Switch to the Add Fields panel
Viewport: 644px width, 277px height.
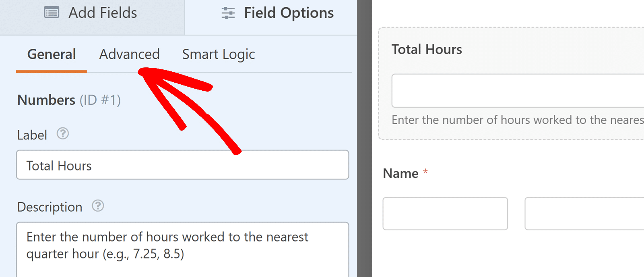click(91, 12)
